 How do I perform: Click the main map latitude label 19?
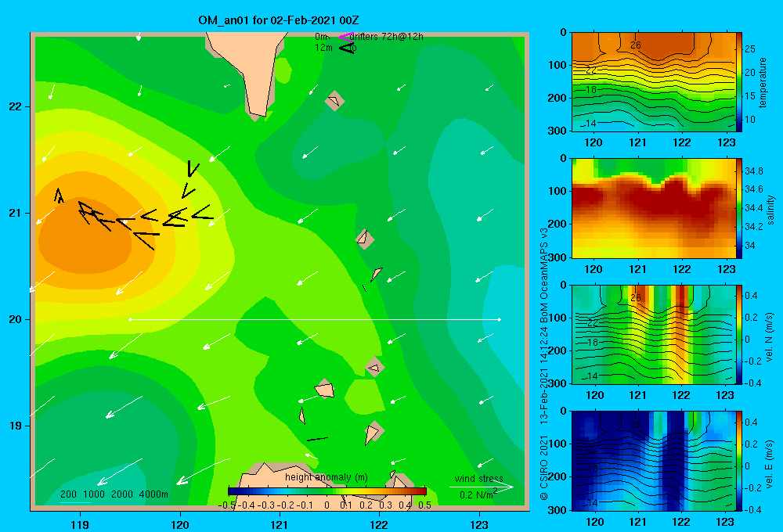[x=15, y=426]
